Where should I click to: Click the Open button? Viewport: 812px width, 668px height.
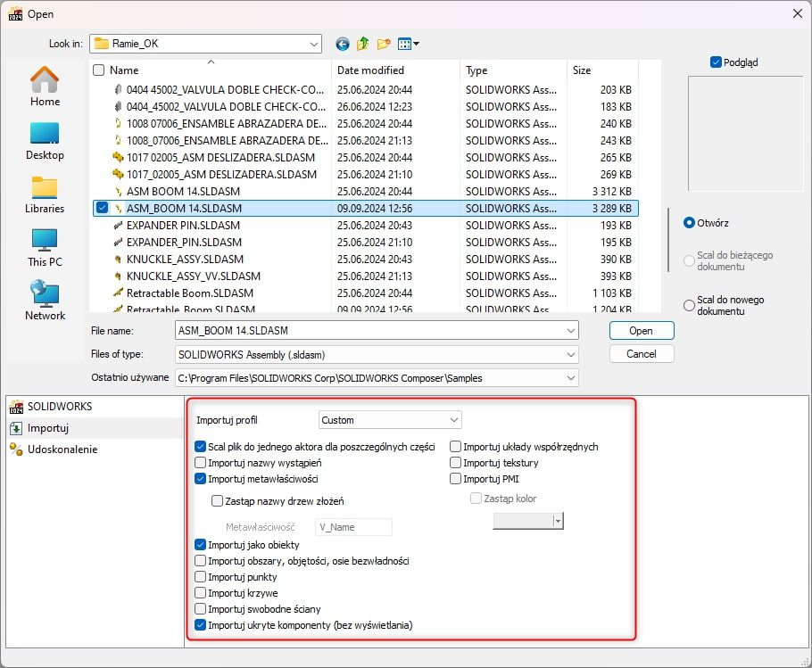642,331
